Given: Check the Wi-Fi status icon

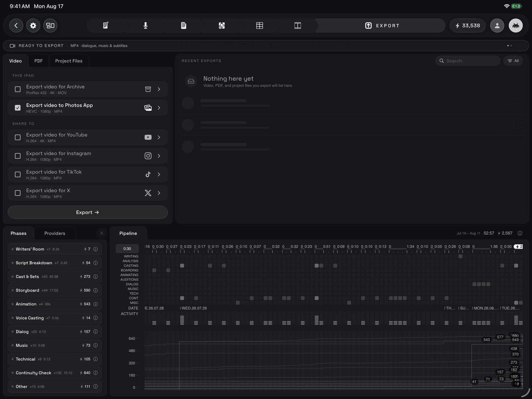Looking at the screenshot, I should tap(507, 6).
